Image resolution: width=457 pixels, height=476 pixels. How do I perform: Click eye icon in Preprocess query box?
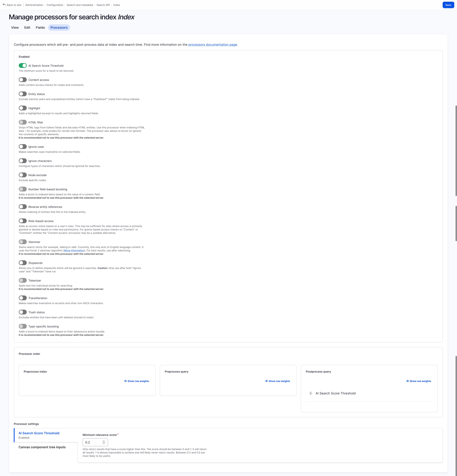(x=267, y=381)
